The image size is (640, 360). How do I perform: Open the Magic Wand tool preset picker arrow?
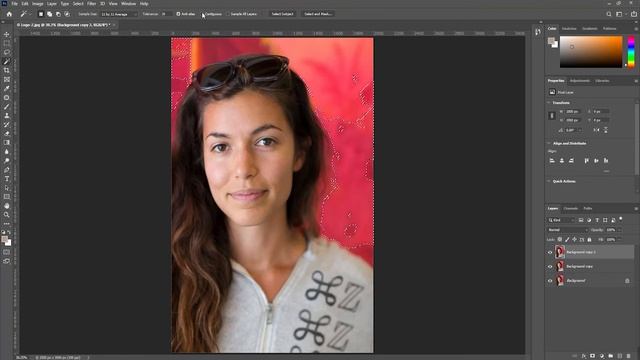coord(30,14)
